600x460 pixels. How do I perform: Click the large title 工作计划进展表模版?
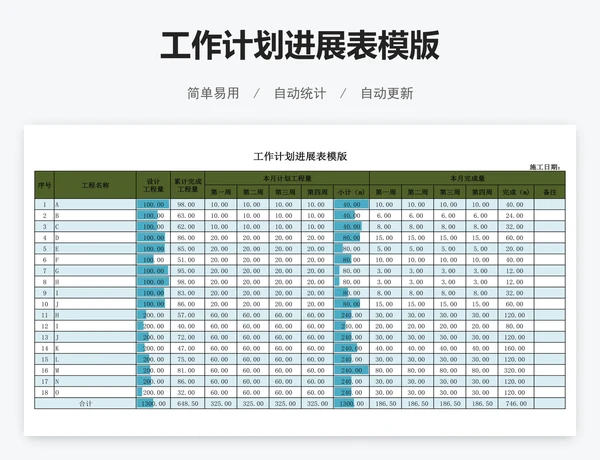300,46
